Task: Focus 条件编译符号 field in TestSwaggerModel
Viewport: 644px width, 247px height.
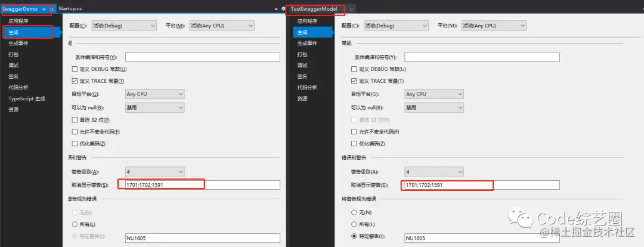Action: click(482, 57)
